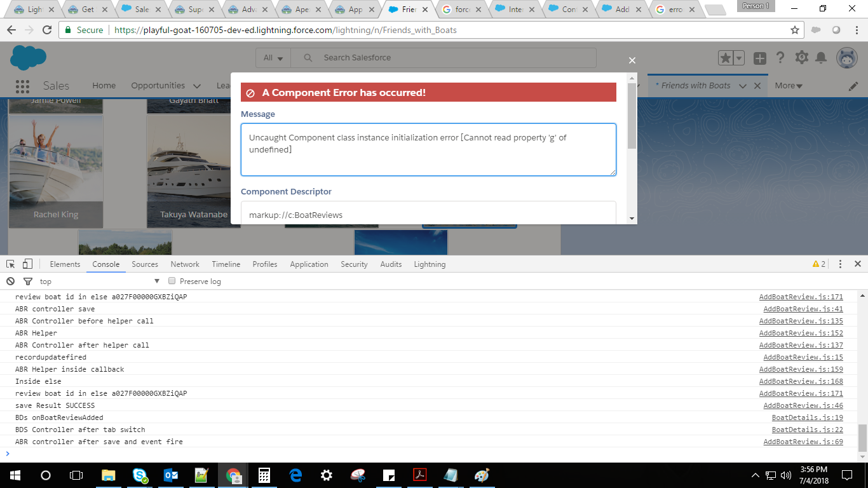Click the Salesforce cloud logo

[28, 58]
